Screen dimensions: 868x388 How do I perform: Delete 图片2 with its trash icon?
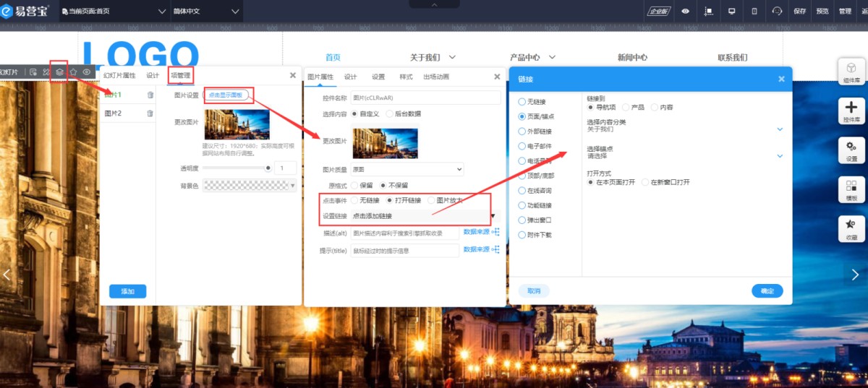tap(150, 113)
